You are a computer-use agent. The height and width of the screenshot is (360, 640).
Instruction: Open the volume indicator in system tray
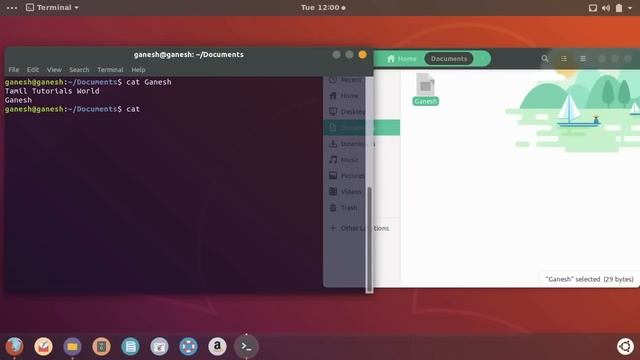tap(606, 8)
